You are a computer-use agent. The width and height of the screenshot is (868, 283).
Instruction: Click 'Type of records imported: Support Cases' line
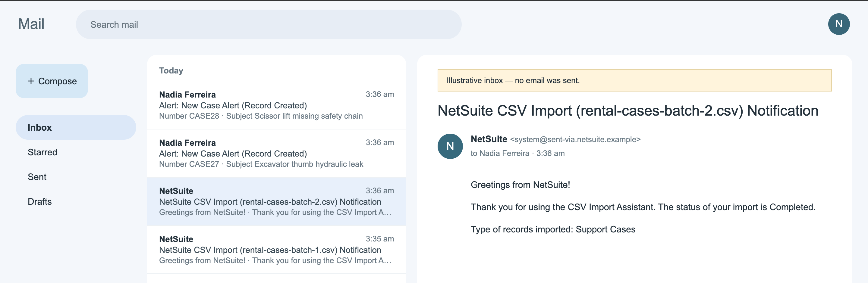click(553, 229)
